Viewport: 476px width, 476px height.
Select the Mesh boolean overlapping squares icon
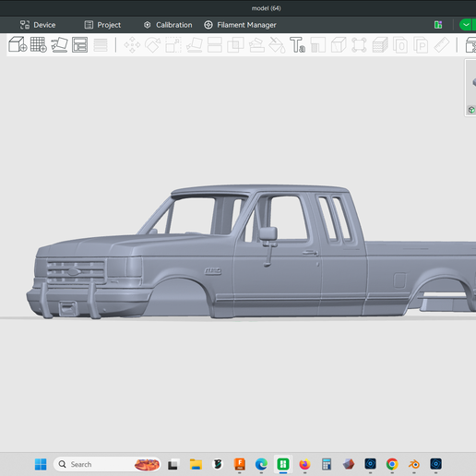235,45
